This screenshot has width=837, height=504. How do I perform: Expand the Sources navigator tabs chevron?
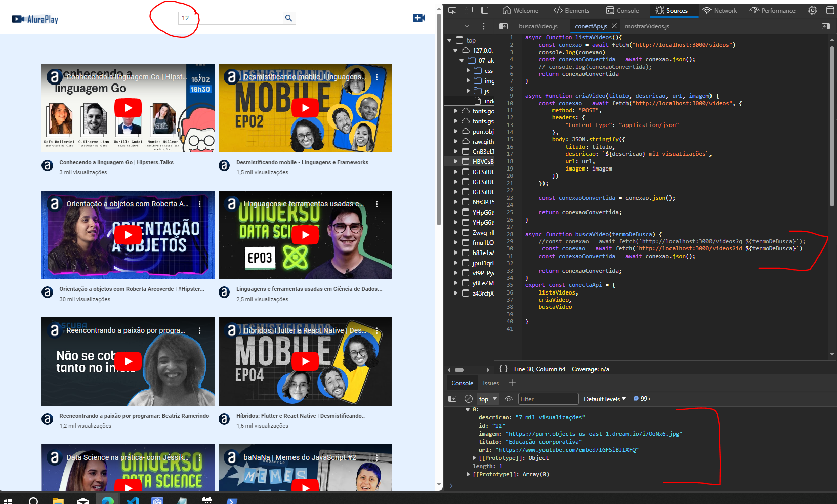467,26
